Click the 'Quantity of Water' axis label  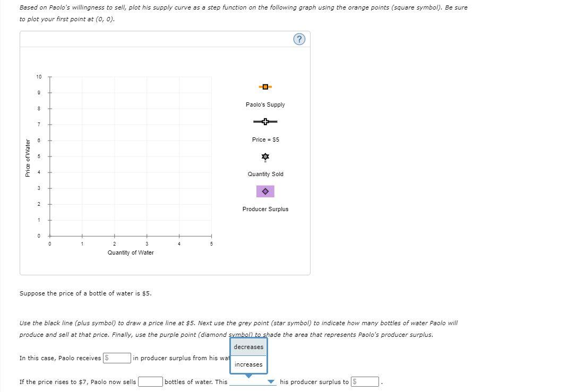point(130,252)
